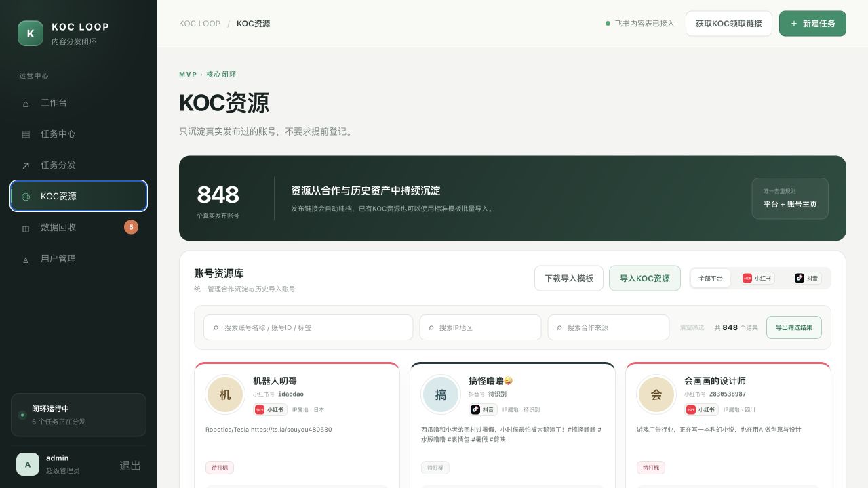Log out with the 退出 button

click(130, 466)
